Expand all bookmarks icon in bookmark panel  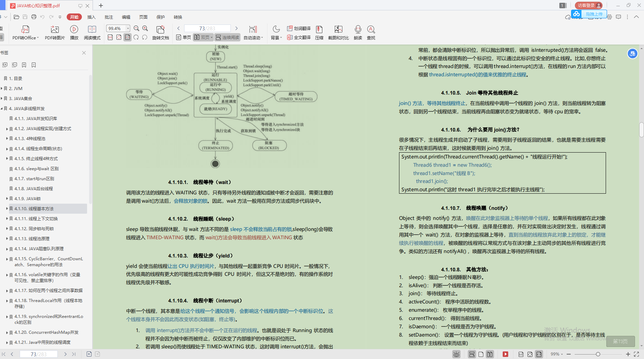point(5,65)
